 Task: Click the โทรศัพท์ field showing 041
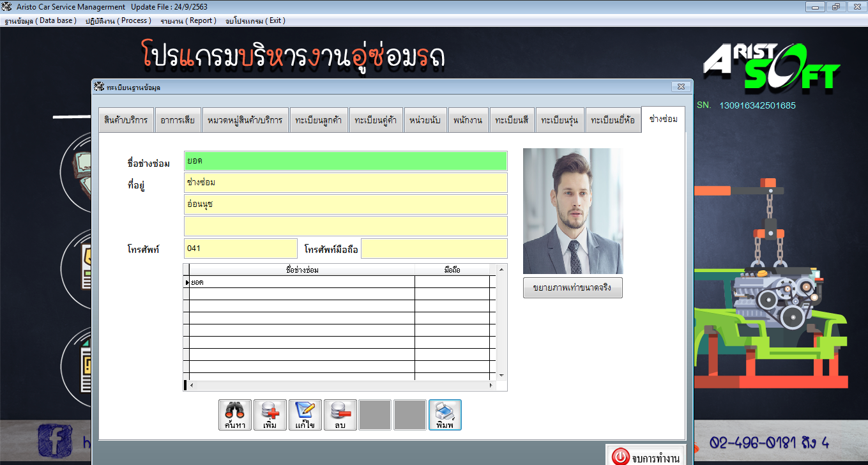[241, 248]
